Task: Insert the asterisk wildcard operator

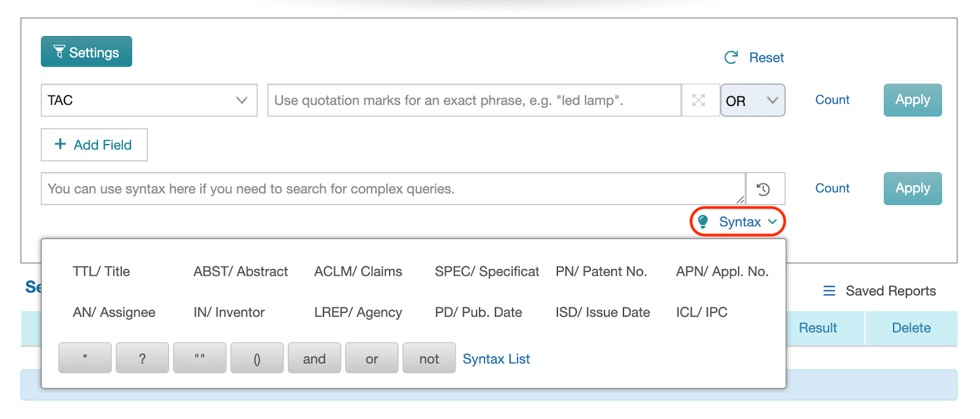Action: tap(85, 358)
